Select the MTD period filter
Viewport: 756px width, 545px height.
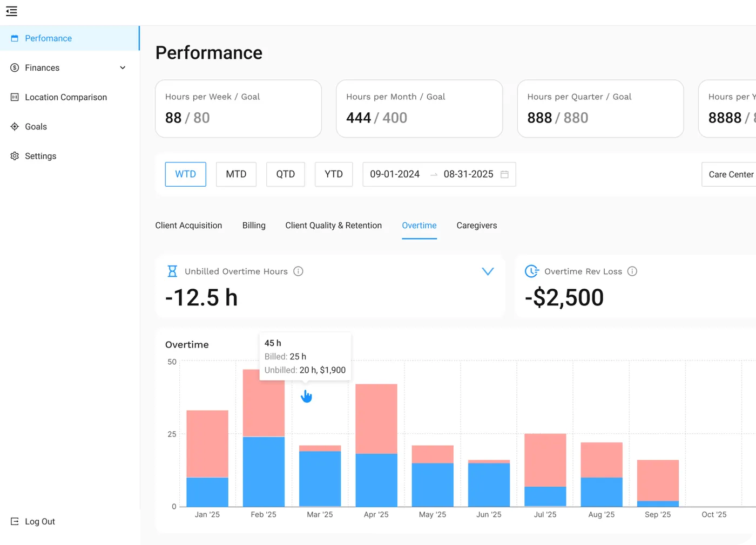(x=236, y=174)
